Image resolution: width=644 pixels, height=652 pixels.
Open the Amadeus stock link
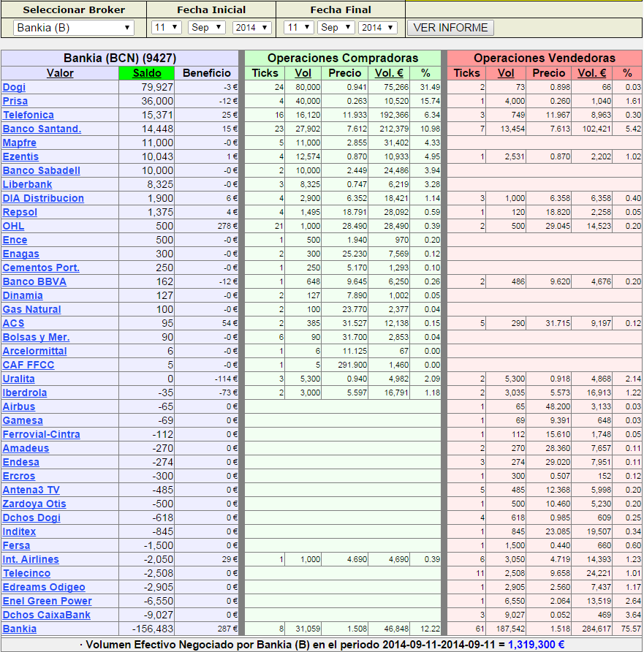click(26, 448)
